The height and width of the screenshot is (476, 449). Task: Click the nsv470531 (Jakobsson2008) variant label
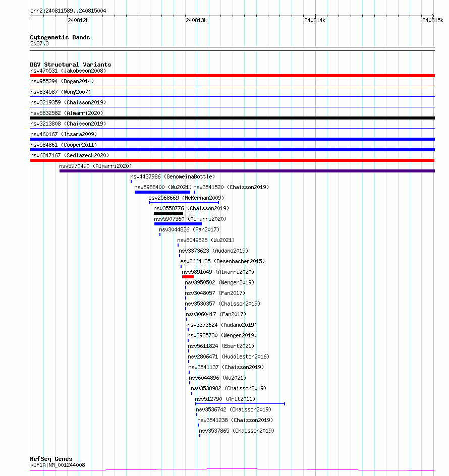click(68, 71)
